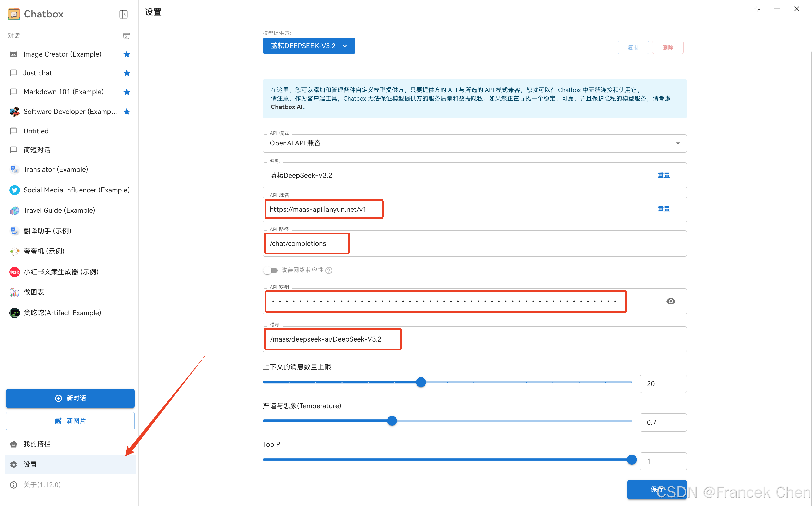Click the window compact-mode icon at top right

[757, 9]
